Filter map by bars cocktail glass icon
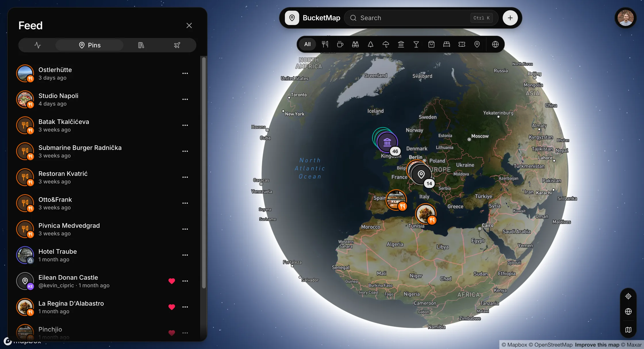Viewport: 644px width, 349px height. click(x=416, y=44)
